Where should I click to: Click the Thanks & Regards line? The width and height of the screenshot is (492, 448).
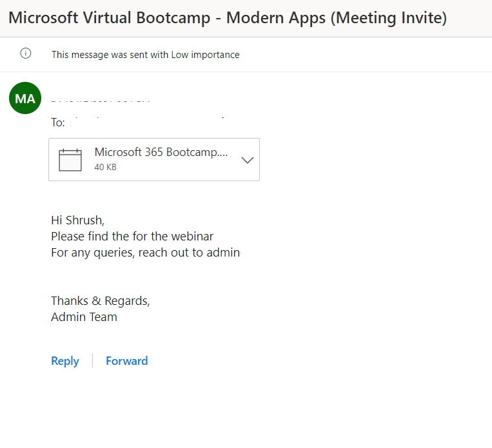tap(100, 301)
